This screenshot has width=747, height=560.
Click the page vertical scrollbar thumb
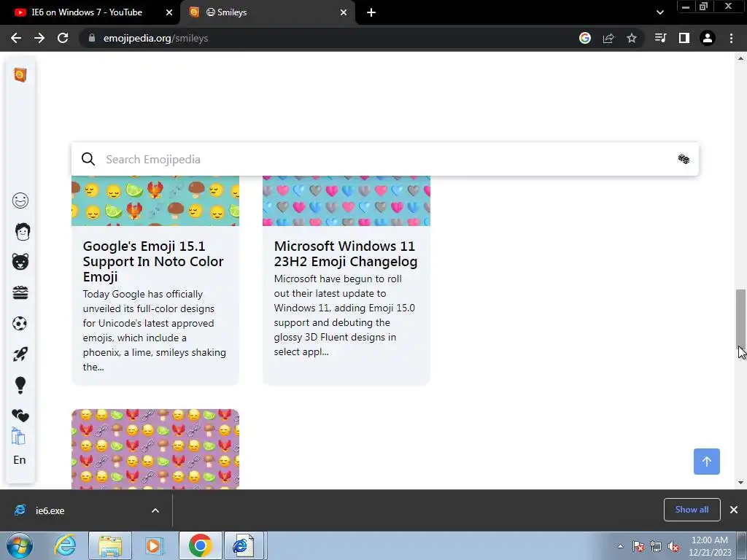(x=741, y=319)
